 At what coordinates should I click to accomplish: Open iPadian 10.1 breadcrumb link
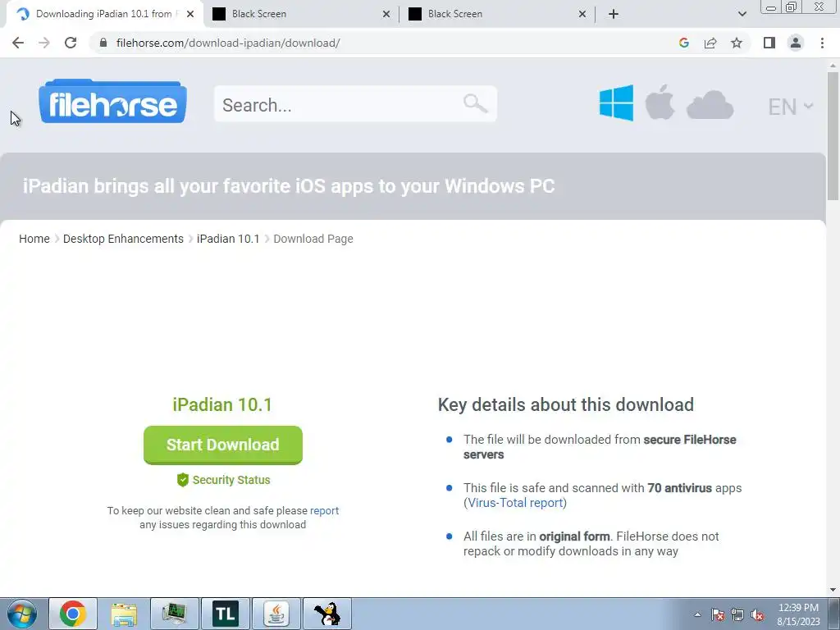point(228,239)
